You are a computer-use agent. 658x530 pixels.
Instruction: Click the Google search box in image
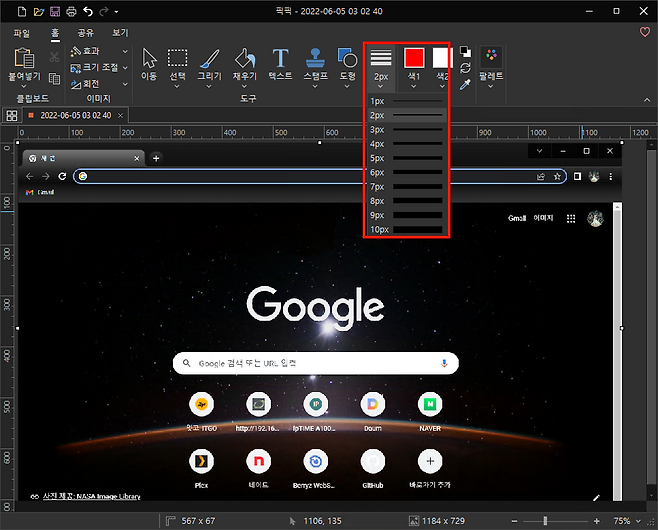click(x=316, y=363)
